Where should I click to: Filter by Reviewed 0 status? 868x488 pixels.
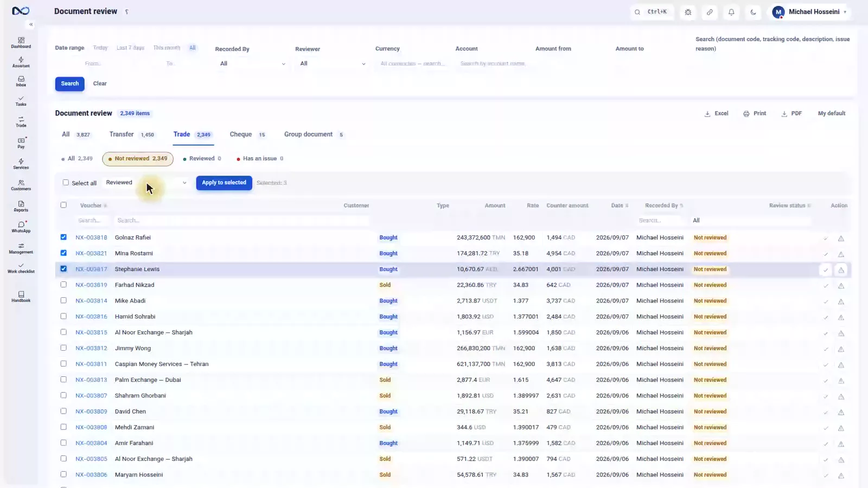pyautogui.click(x=202, y=159)
